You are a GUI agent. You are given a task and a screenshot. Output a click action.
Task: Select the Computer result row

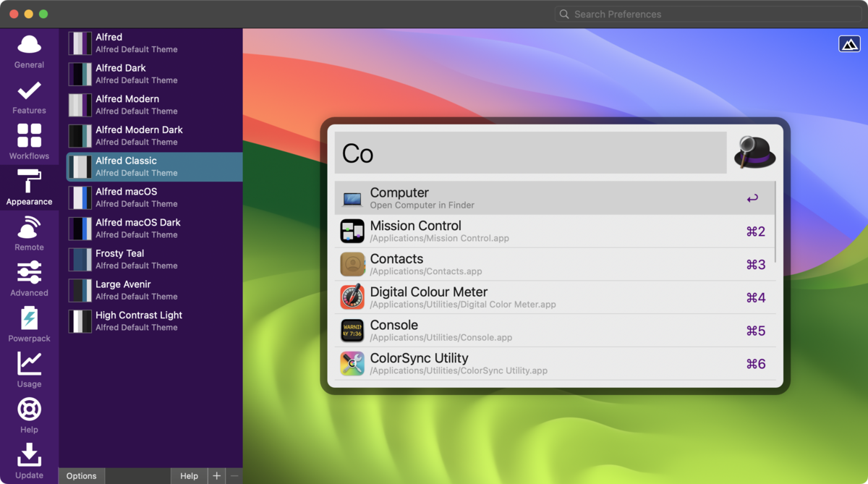[x=554, y=198]
